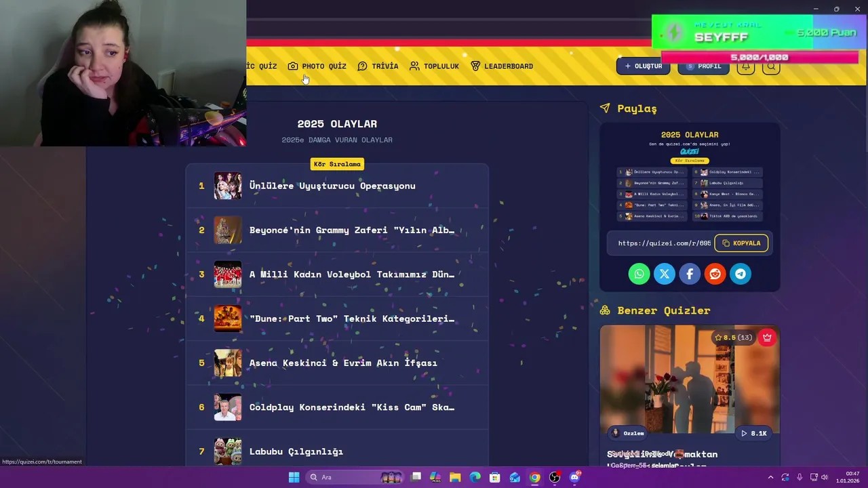Share via WhatsApp icon
Screen dimensions: 868x488
[639, 274]
